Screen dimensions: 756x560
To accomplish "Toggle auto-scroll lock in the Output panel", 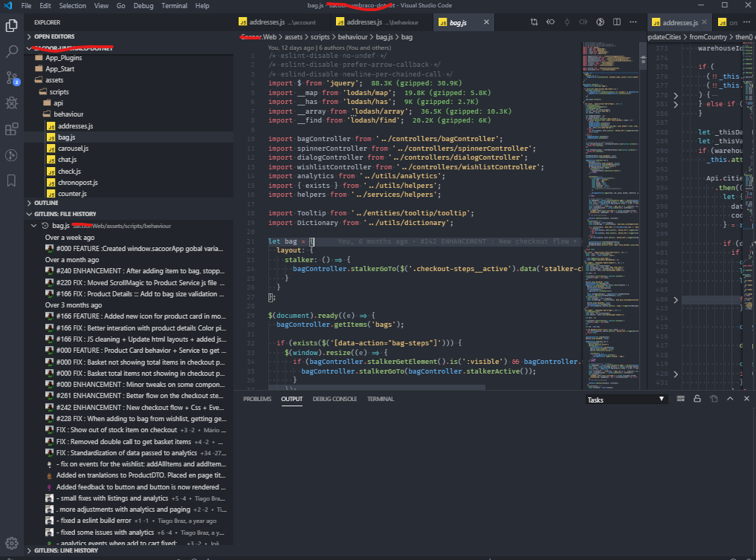I will click(697, 398).
